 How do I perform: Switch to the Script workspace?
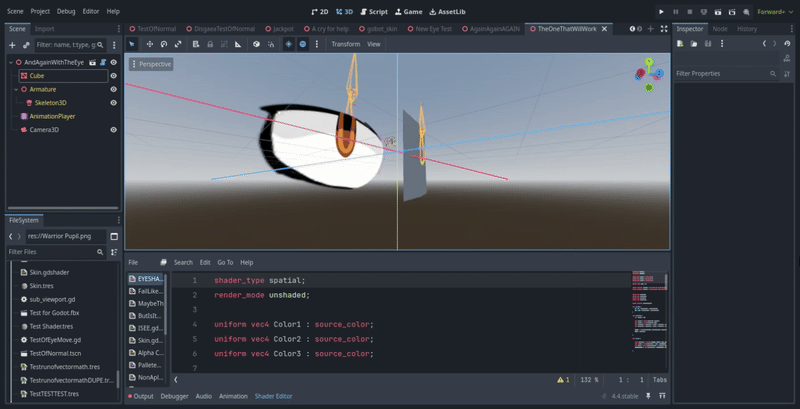(x=373, y=10)
